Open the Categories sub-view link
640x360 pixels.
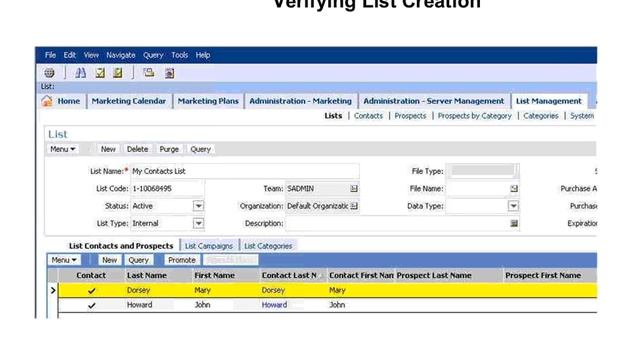click(541, 116)
